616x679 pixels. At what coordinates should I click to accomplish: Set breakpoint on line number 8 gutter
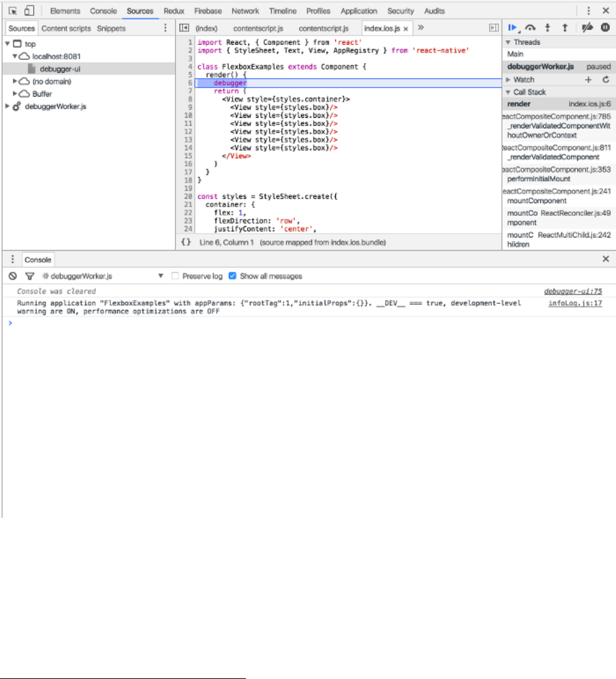(x=190, y=99)
